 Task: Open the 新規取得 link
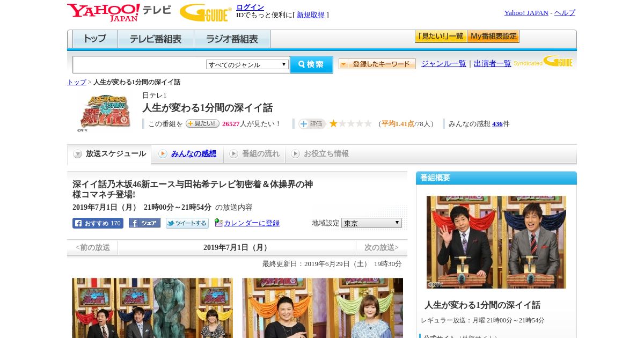tap(311, 15)
